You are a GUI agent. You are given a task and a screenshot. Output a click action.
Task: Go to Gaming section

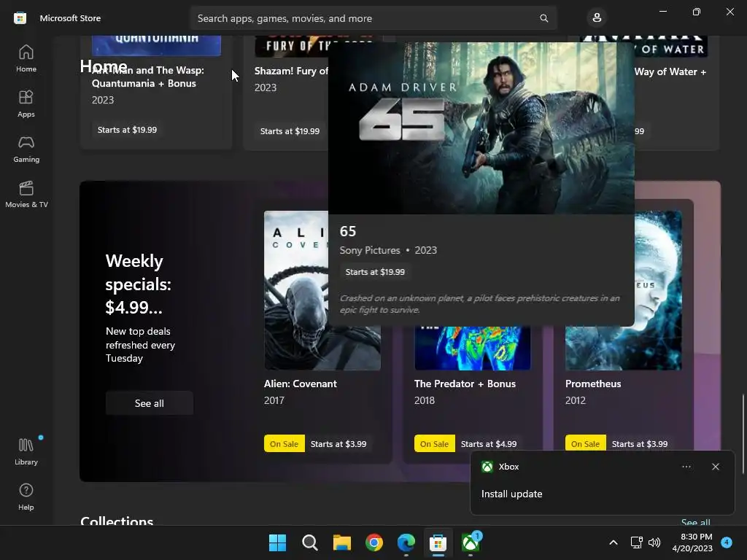click(26, 149)
